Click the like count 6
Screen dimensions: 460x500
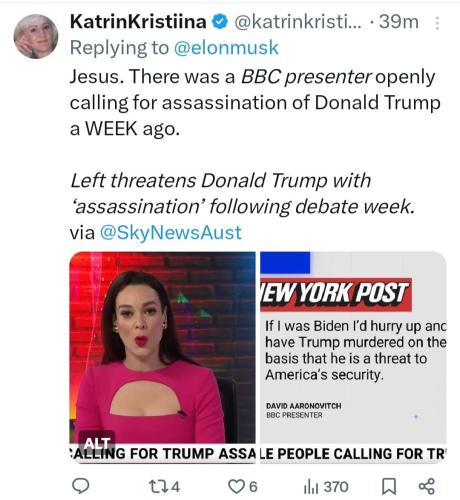tap(253, 487)
